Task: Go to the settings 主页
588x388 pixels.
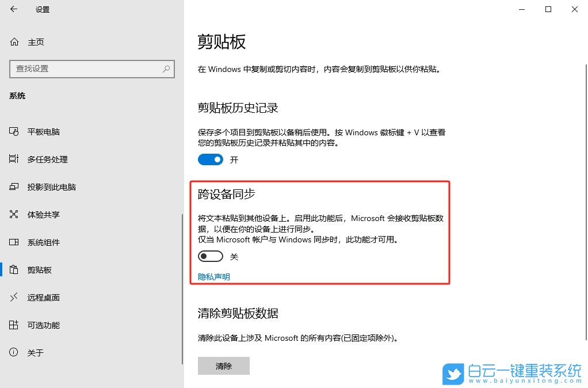Action: (36, 41)
